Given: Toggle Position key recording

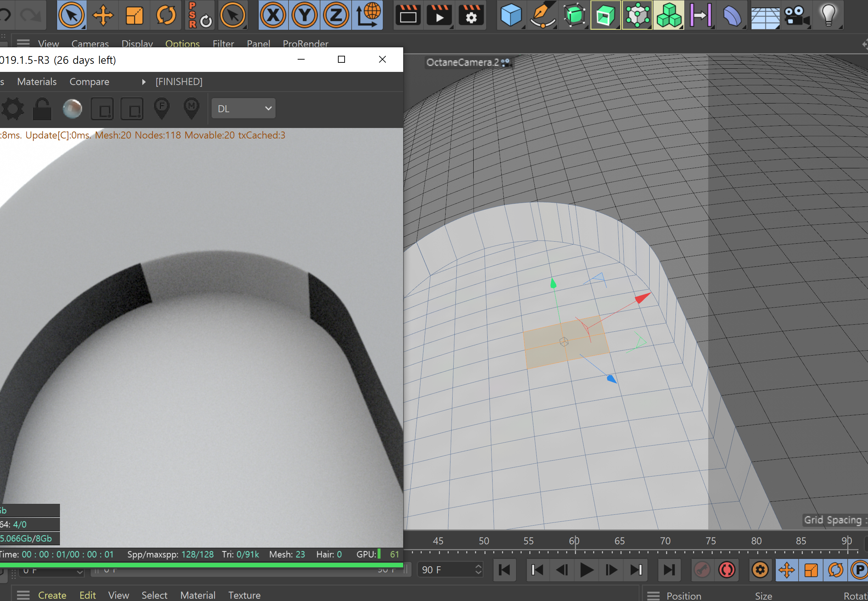Looking at the screenshot, I should pyautogui.click(x=787, y=570).
